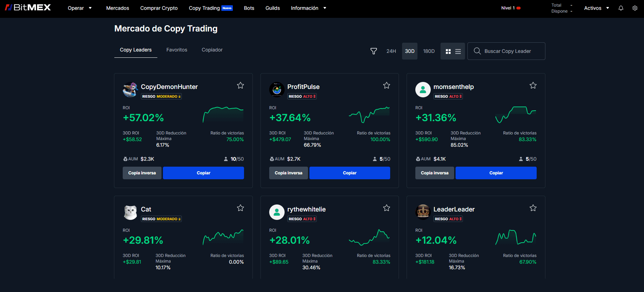This screenshot has height=292, width=644.
Task: Focus the Buscar Copy Leader search field
Action: [x=506, y=51]
